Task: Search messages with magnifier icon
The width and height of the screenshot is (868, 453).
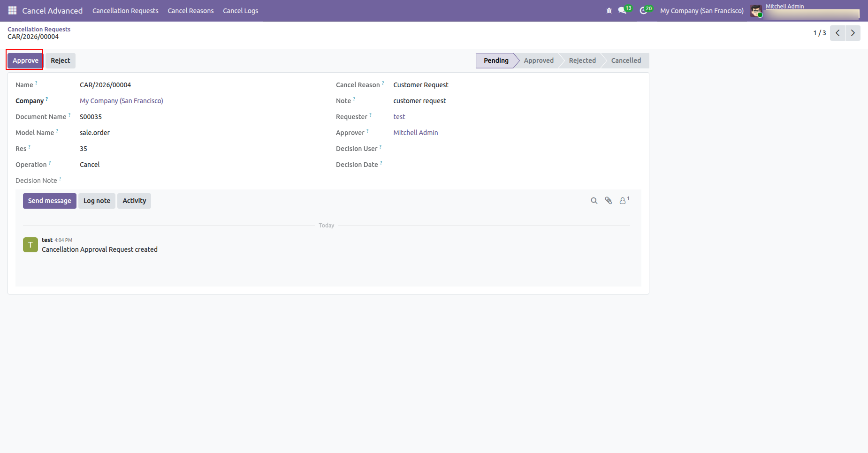Action: coord(594,201)
